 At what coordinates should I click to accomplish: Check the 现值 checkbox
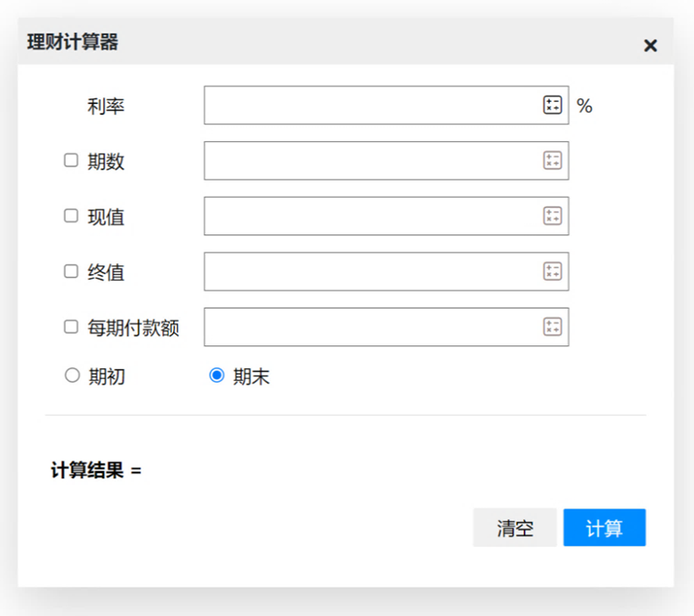point(71,216)
